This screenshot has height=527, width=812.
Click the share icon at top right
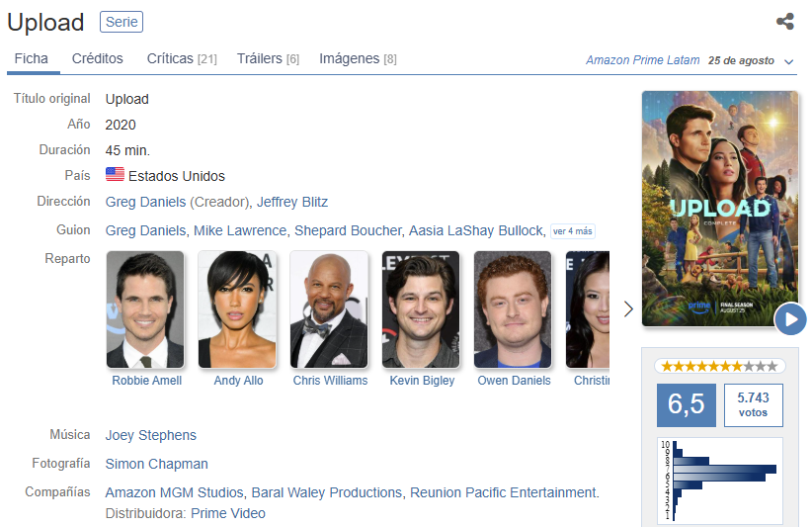(x=785, y=22)
